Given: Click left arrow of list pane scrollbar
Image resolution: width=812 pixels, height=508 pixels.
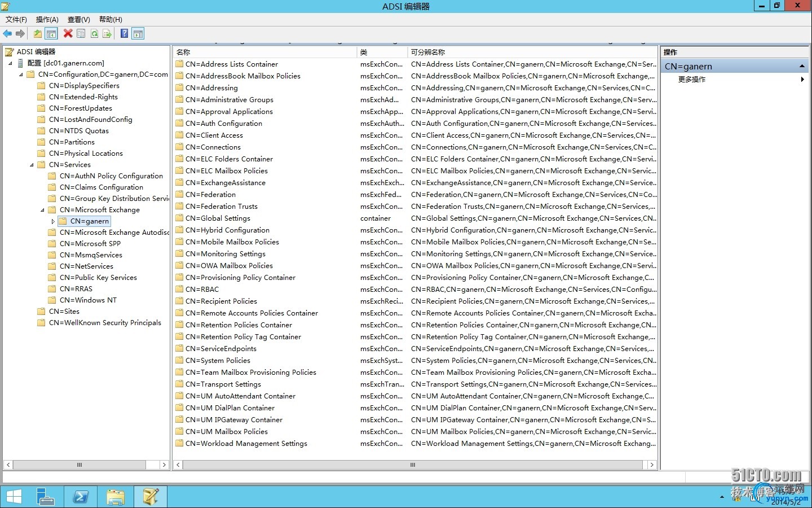Looking at the screenshot, I should (x=178, y=465).
